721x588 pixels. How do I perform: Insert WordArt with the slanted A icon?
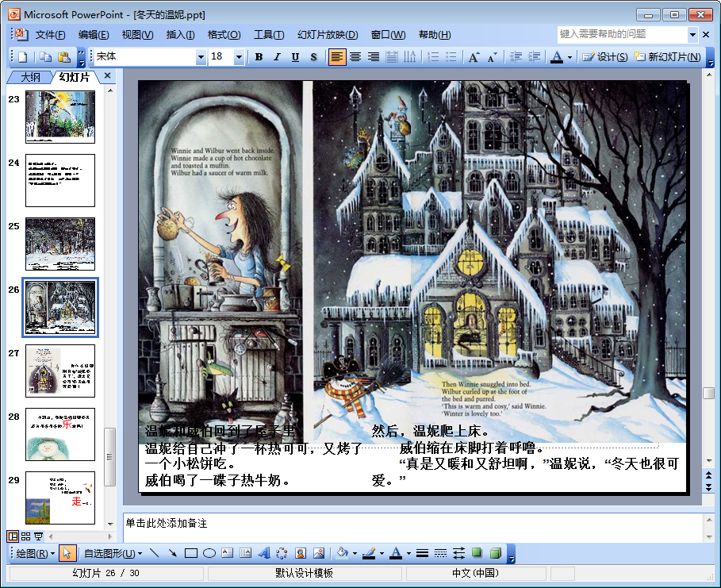tap(264, 554)
